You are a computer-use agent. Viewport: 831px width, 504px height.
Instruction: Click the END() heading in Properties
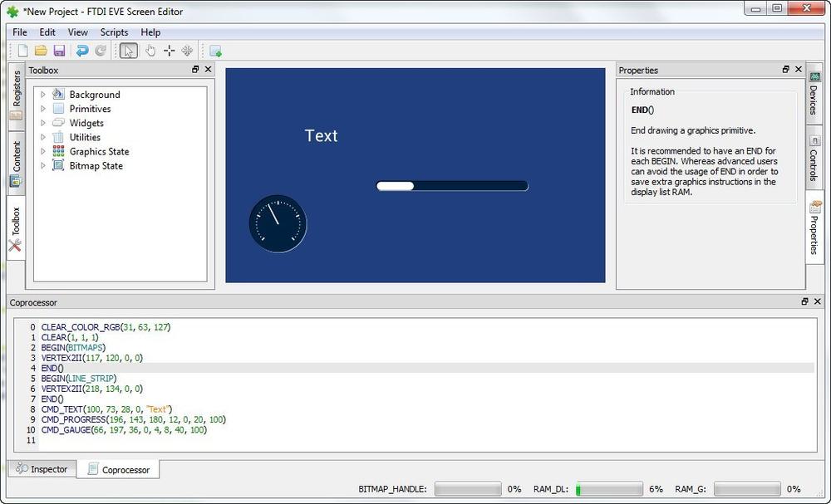[x=643, y=110]
